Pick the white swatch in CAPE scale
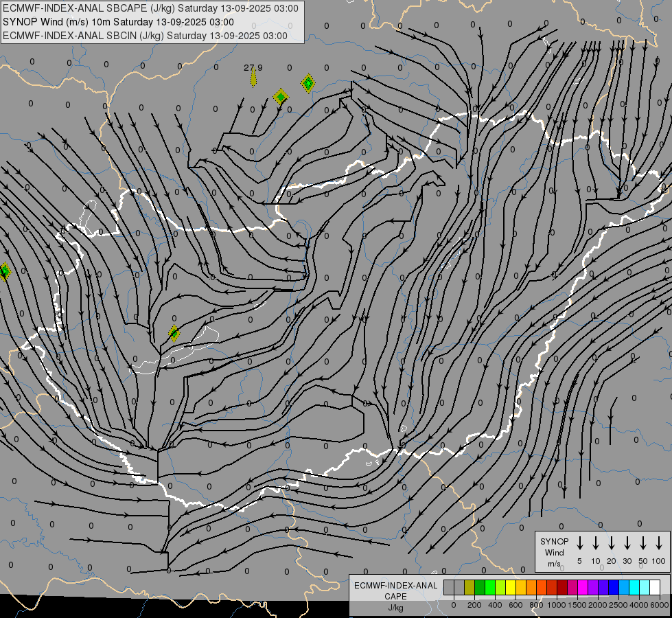 point(656,587)
